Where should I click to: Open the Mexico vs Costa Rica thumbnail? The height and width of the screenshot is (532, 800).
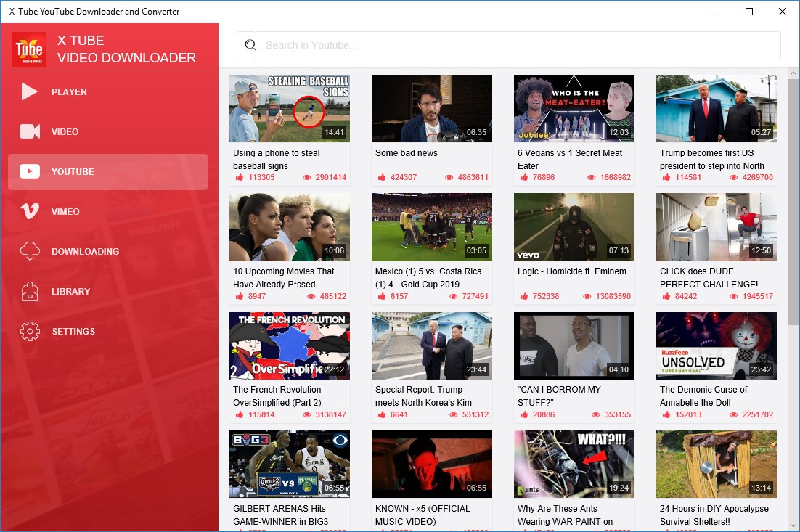pyautogui.click(x=432, y=227)
